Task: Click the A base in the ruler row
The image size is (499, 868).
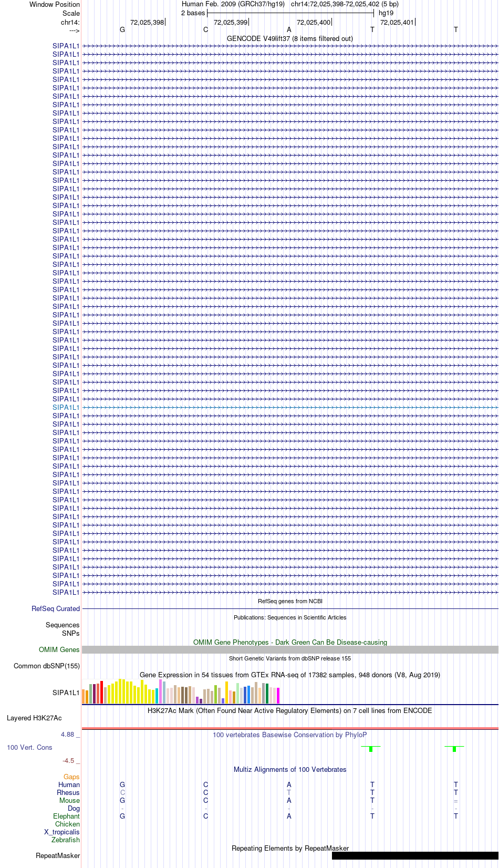Action: [289, 30]
